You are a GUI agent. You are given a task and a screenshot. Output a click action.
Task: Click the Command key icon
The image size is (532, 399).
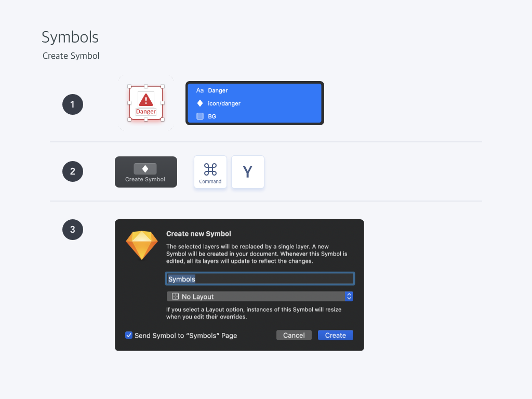210,172
